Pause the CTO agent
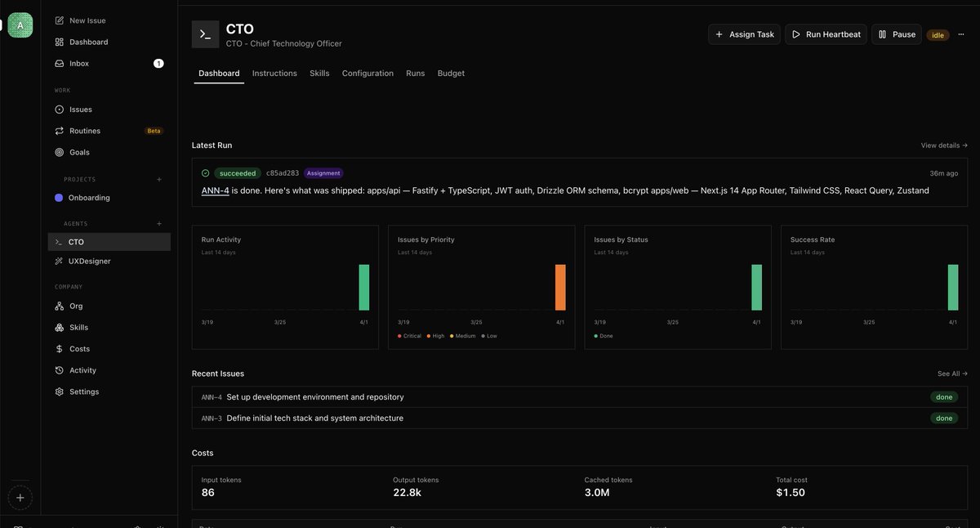The image size is (980, 528). point(897,34)
